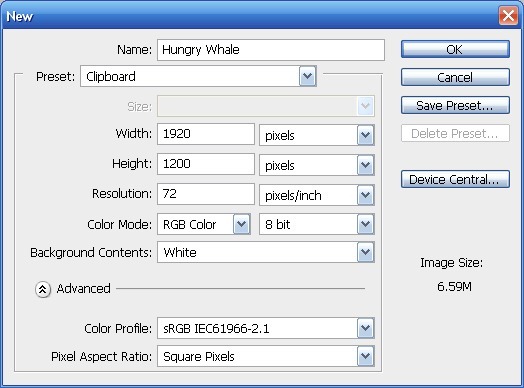Click the Name field containing Hungry Whale
524x388 pixels.
271,50
